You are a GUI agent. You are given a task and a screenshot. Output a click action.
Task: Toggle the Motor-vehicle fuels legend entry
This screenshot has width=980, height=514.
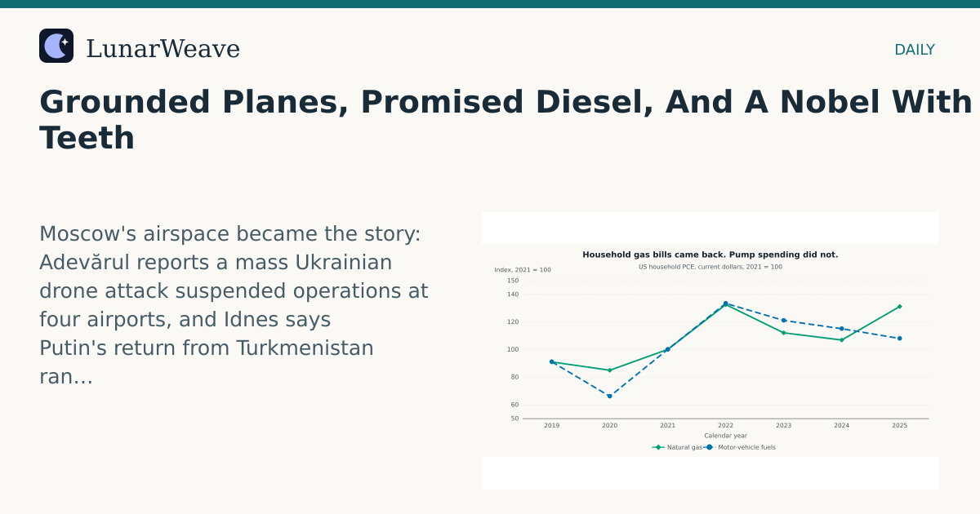(x=741, y=447)
